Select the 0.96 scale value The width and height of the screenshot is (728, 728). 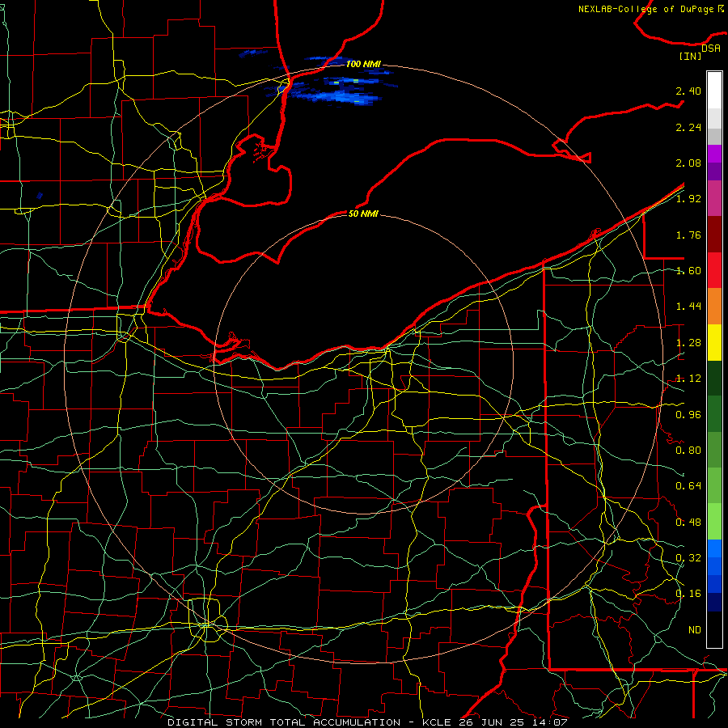(688, 415)
